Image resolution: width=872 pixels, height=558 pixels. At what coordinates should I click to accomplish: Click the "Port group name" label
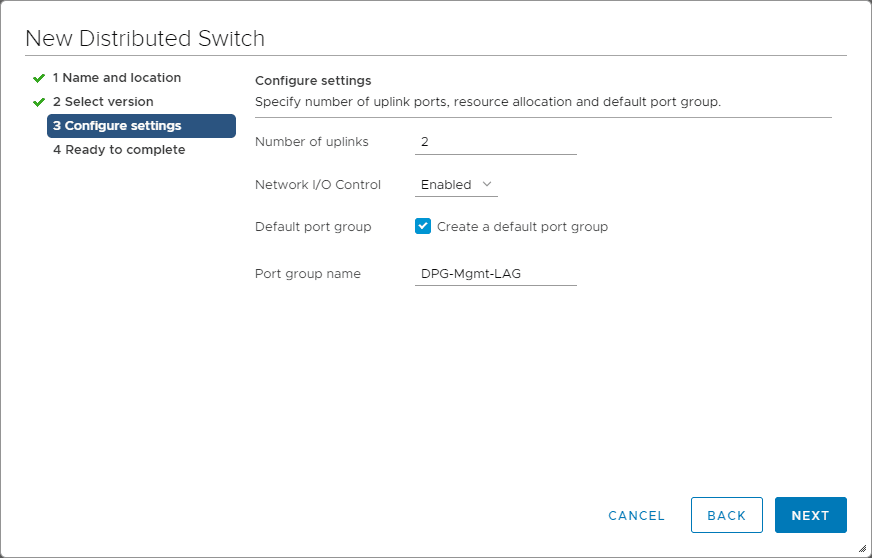308,274
